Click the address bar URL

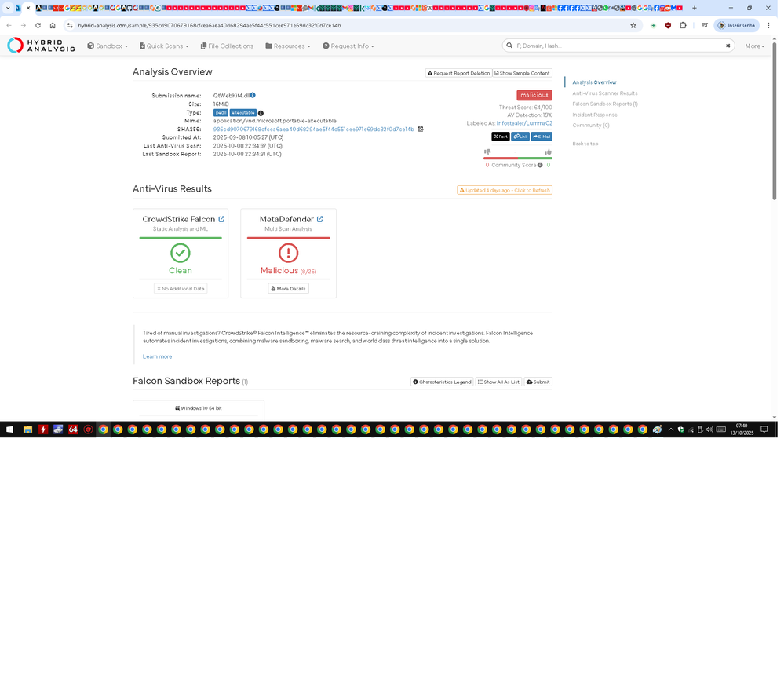pyautogui.click(x=210, y=26)
